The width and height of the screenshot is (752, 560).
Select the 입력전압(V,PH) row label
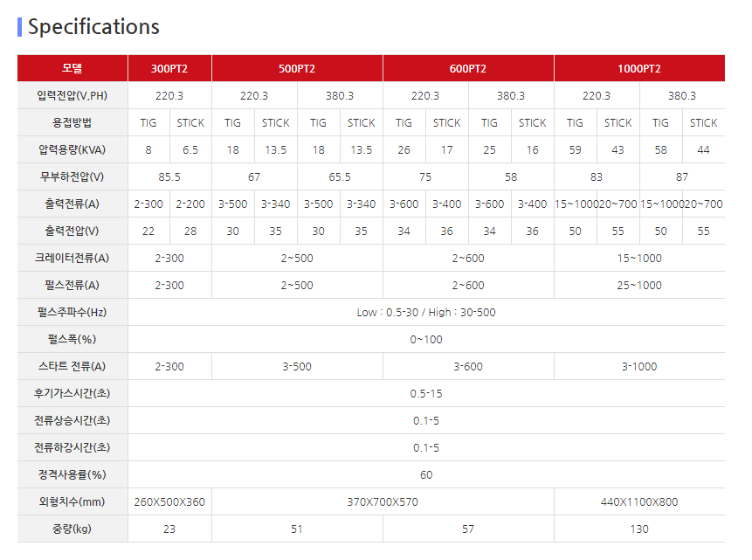pyautogui.click(x=72, y=95)
